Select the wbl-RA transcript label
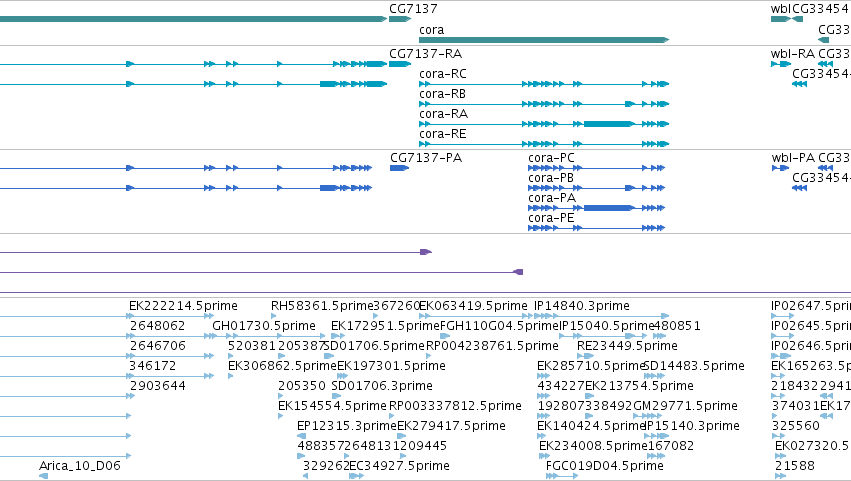Viewport: 851px width, 481px height. pyautogui.click(x=793, y=54)
